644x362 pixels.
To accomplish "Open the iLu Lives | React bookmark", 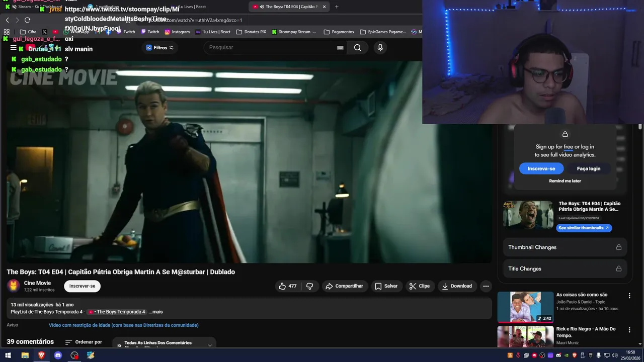I will pos(212,32).
